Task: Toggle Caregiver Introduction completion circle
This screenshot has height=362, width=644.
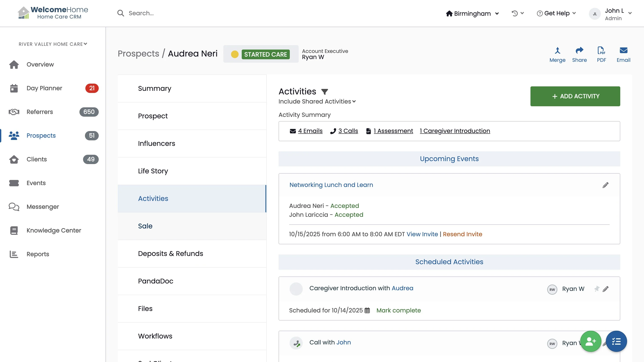Action: click(296, 289)
